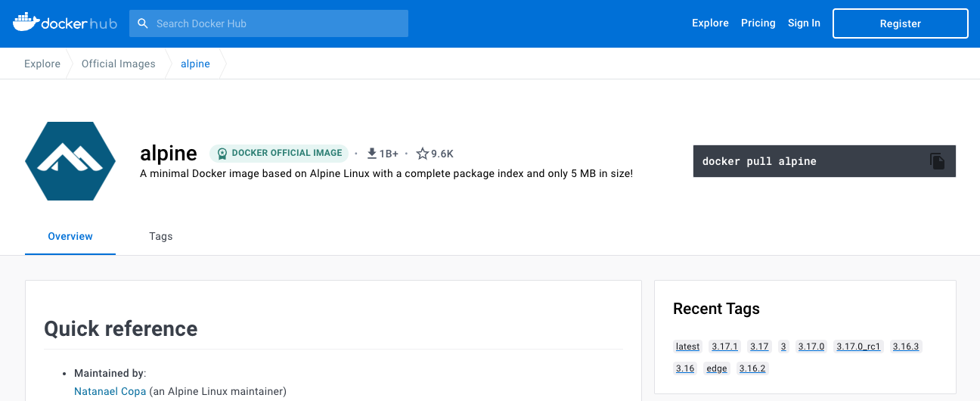Select the 3.16.2 tag
The height and width of the screenshot is (401, 980).
(752, 368)
